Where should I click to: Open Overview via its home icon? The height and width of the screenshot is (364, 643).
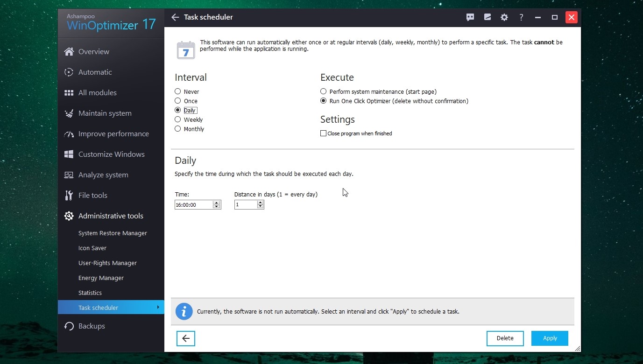[69, 52]
